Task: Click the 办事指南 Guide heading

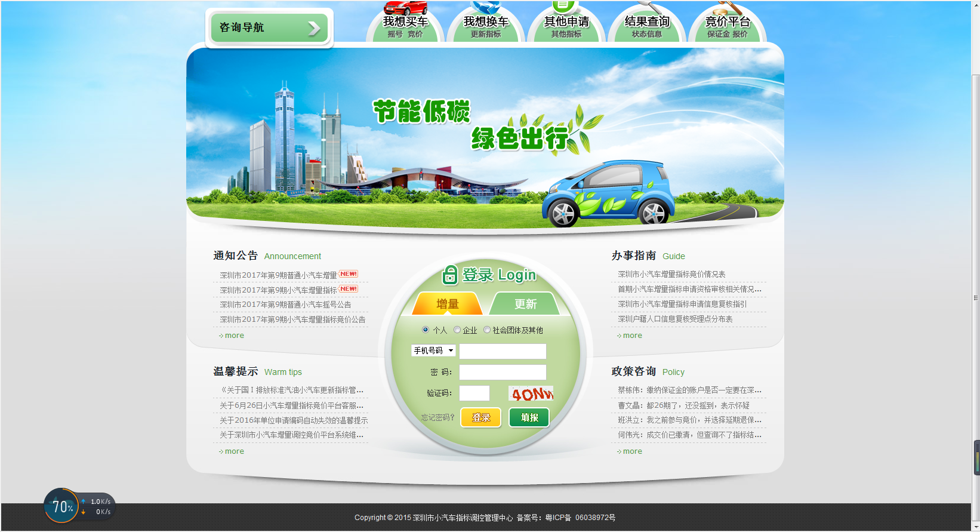Action: [648, 256]
